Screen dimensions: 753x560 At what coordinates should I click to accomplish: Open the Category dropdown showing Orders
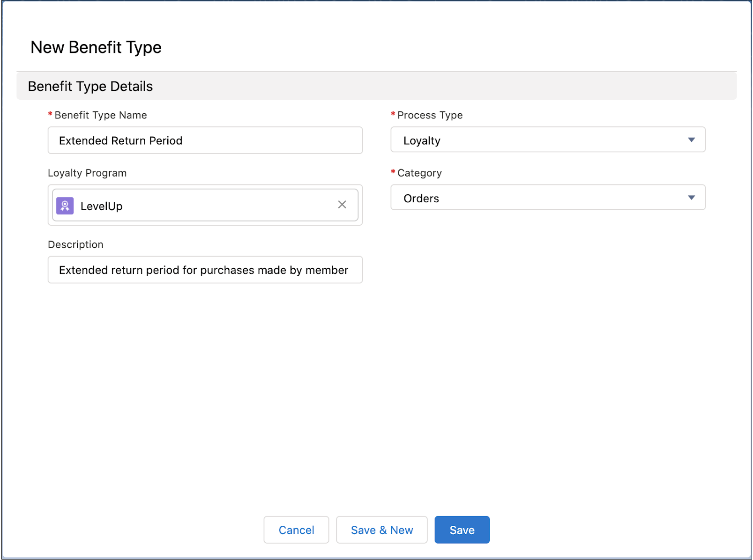coord(548,198)
